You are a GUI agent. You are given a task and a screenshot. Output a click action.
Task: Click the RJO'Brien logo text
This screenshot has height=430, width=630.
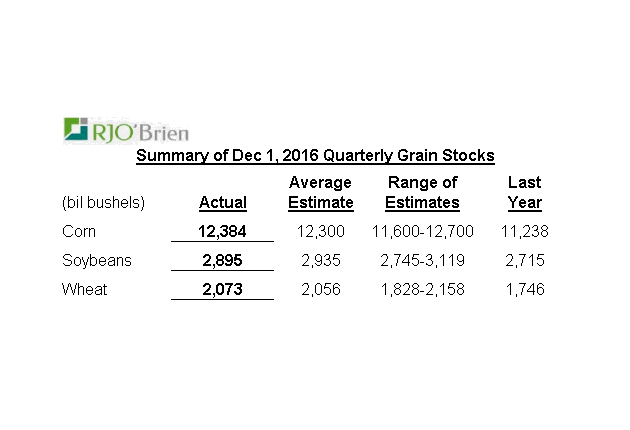click(141, 130)
